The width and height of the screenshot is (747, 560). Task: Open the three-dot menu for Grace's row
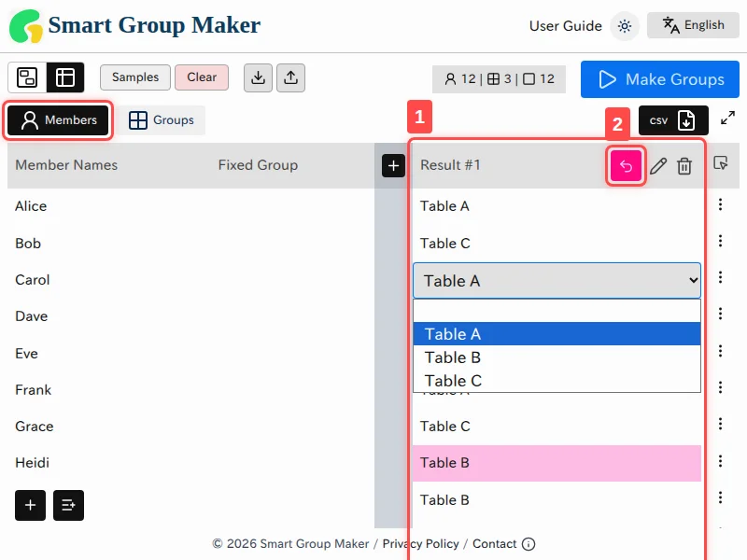tap(720, 424)
